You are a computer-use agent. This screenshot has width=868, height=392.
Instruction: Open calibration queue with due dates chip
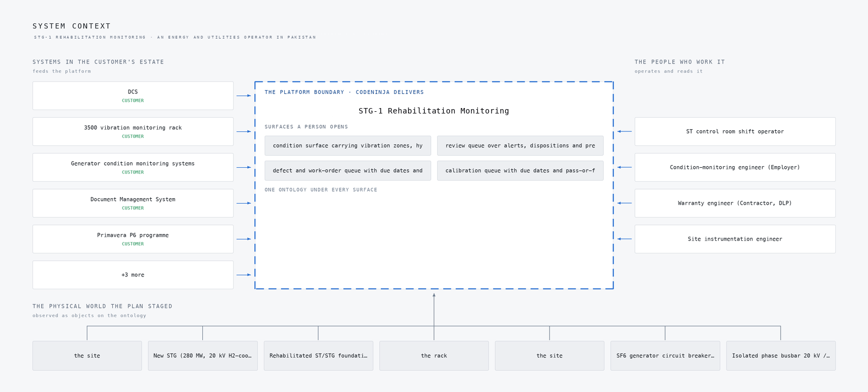520,170
